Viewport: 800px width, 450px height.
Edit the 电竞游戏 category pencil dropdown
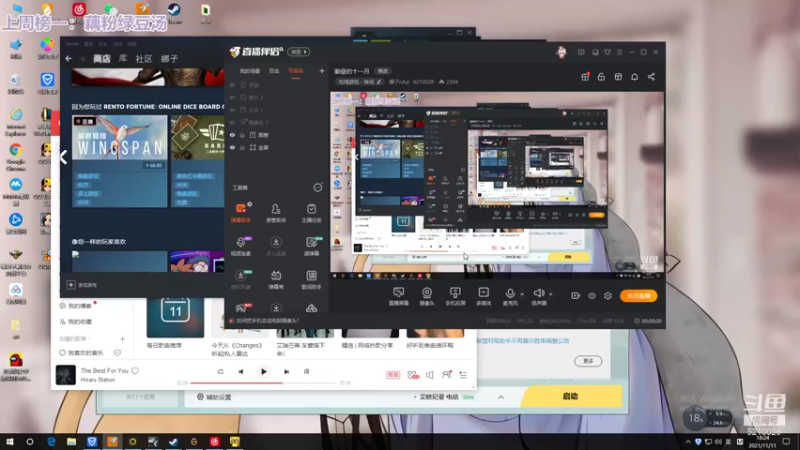(x=379, y=82)
